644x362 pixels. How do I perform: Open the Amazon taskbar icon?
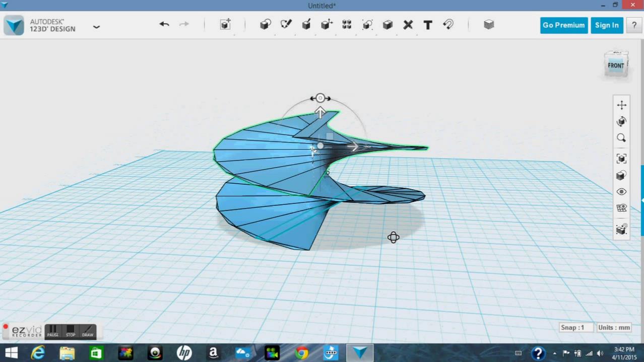click(213, 353)
